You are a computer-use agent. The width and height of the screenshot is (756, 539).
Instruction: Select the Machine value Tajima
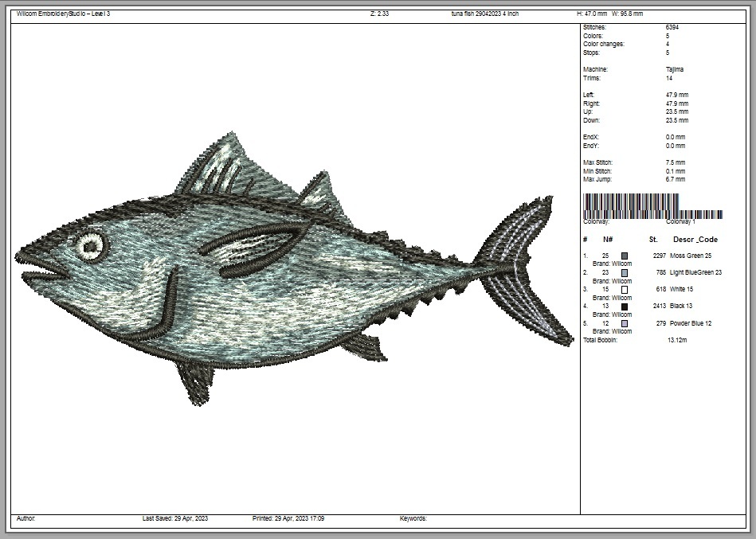674,69
